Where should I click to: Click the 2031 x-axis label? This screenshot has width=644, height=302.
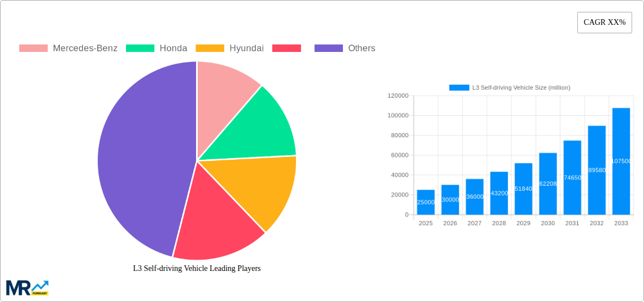(572, 223)
